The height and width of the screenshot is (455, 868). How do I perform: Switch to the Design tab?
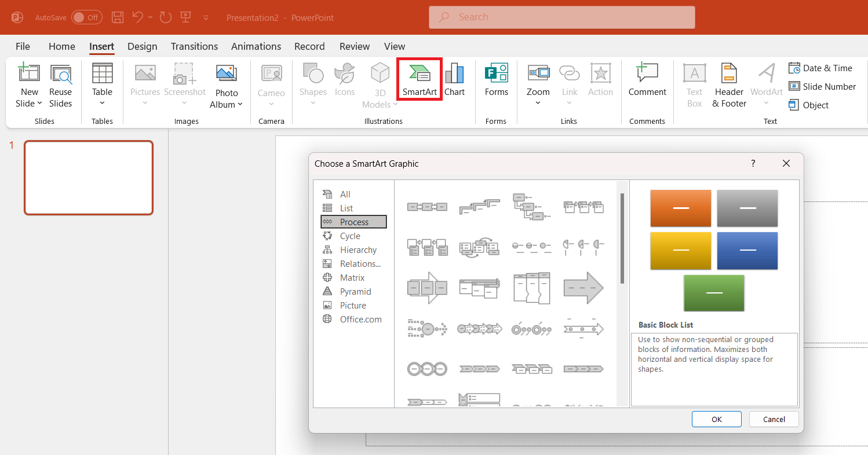(x=142, y=46)
